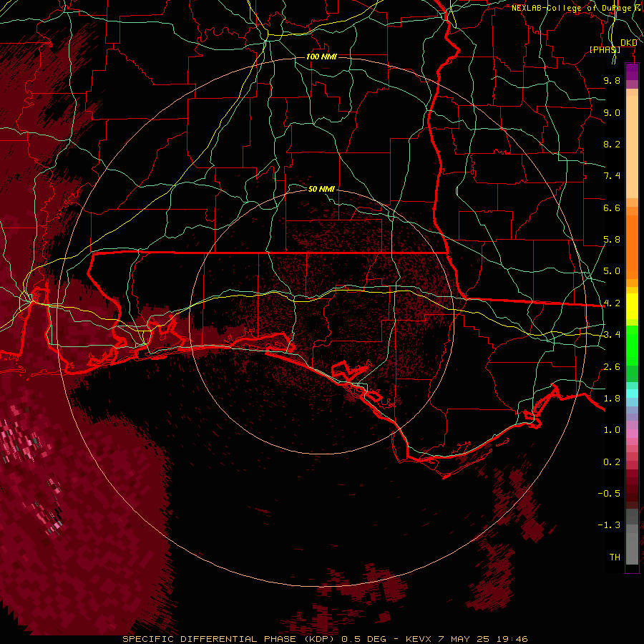Click the 'TH' threshold label on scale

click(615, 557)
